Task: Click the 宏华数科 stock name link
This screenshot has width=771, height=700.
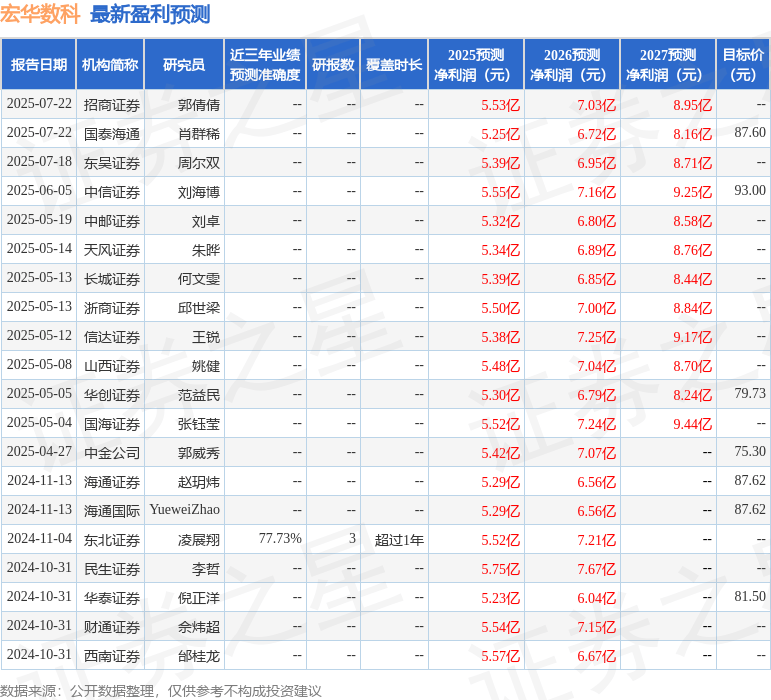Action: click(x=40, y=14)
